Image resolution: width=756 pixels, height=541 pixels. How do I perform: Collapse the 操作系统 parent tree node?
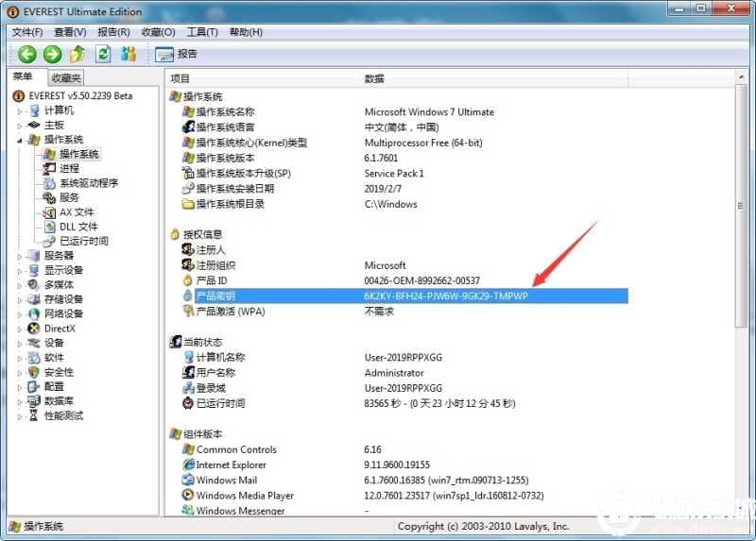[20, 140]
